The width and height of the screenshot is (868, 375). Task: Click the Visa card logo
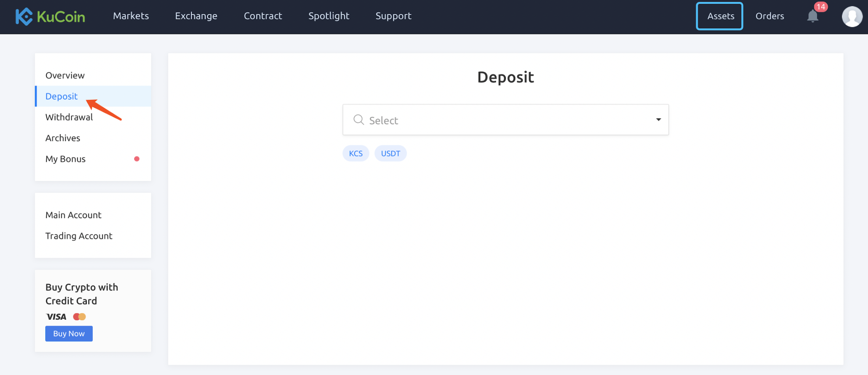[56, 317]
